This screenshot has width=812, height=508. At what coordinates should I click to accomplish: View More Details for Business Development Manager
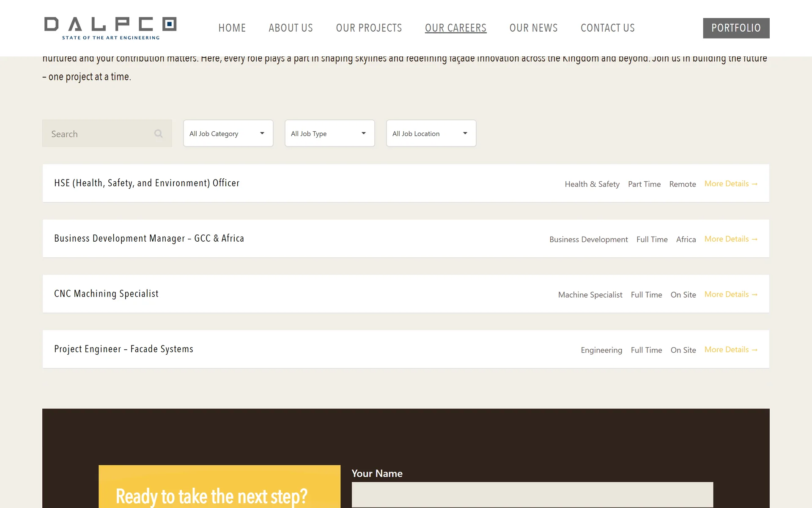click(x=731, y=239)
